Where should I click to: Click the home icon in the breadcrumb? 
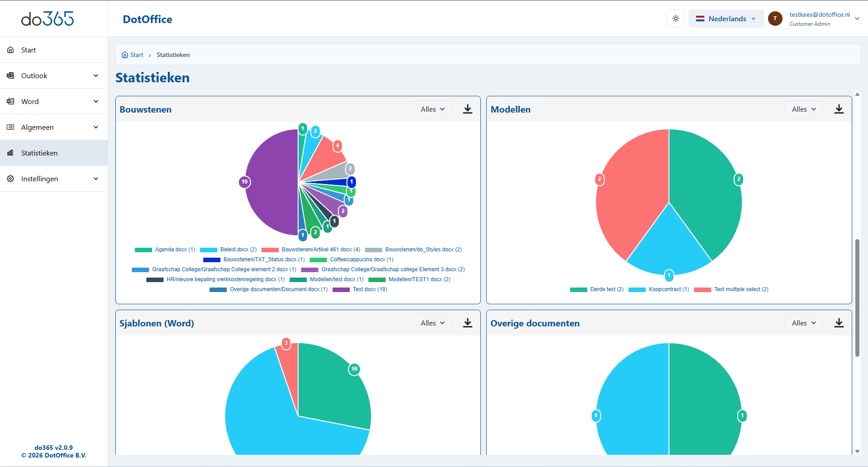point(125,55)
